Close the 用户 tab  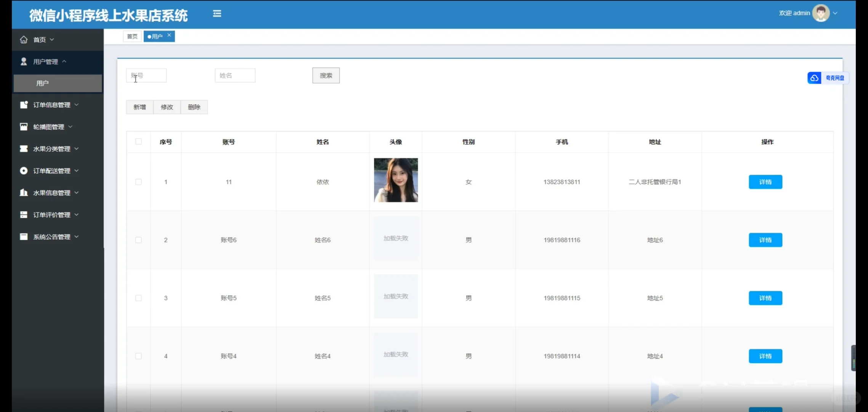click(x=169, y=35)
